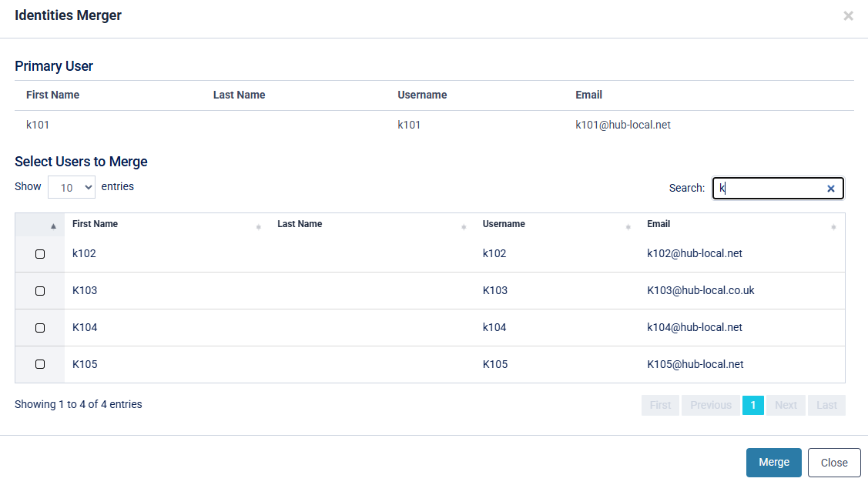Click the First Name column sort icon
Image resolution: width=868 pixels, height=485 pixels.
259,227
